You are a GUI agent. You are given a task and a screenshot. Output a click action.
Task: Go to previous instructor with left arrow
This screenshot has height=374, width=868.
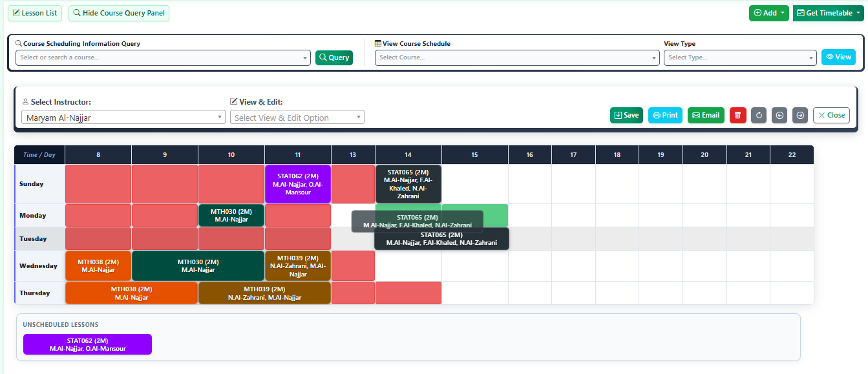click(x=779, y=115)
